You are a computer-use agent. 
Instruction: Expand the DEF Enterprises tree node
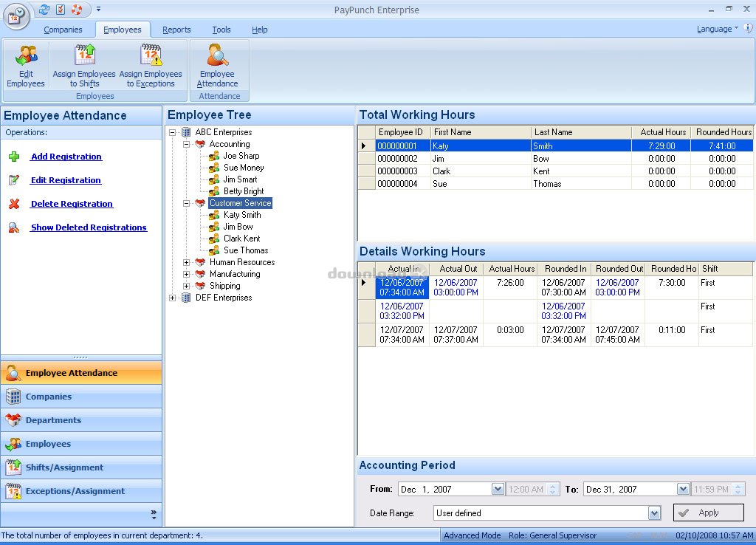172,298
